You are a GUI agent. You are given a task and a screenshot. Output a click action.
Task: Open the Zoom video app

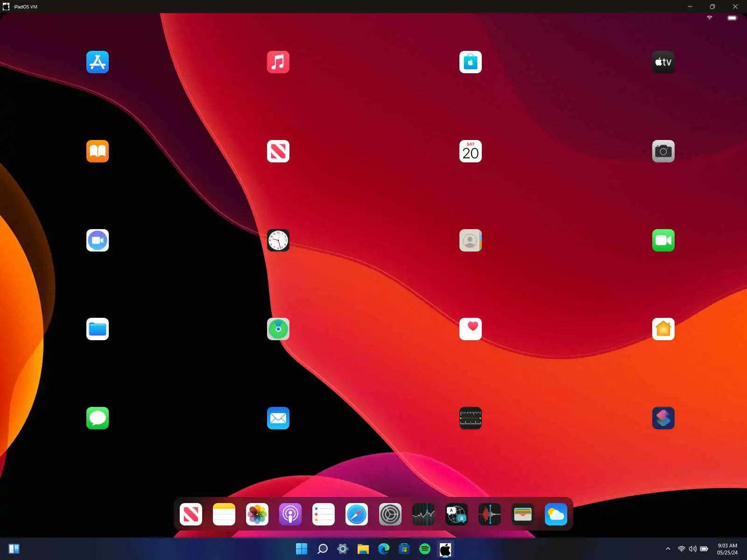98,240
